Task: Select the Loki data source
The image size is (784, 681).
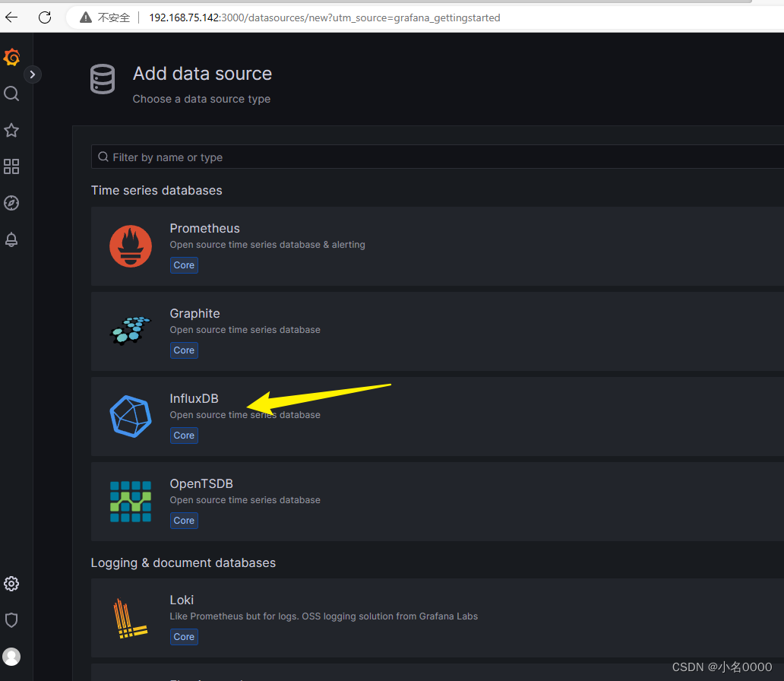Action: [438, 618]
